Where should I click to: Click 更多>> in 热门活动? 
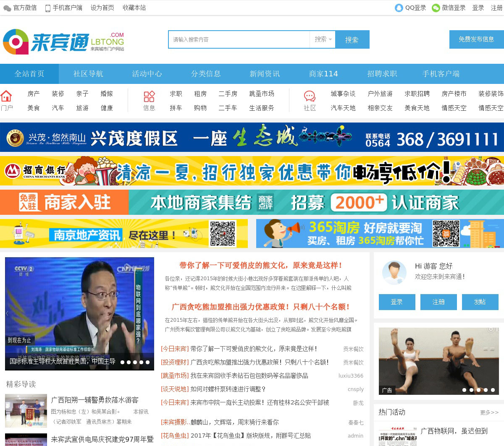(x=489, y=412)
